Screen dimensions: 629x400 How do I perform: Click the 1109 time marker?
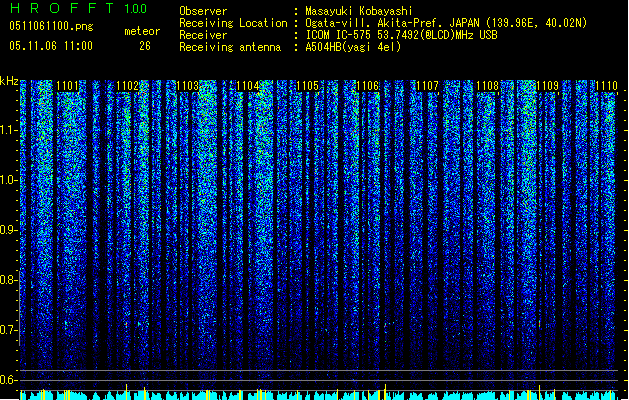pyautogui.click(x=547, y=86)
